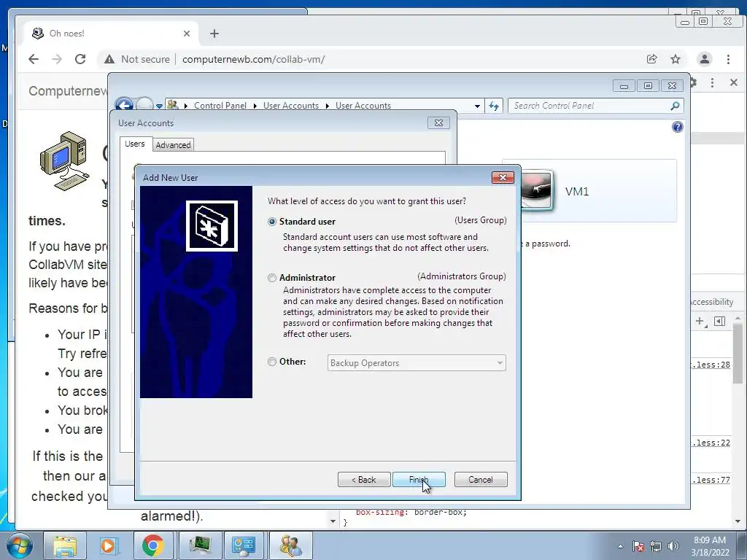Click the search magnifier icon
747x560 pixels.
coord(675,106)
